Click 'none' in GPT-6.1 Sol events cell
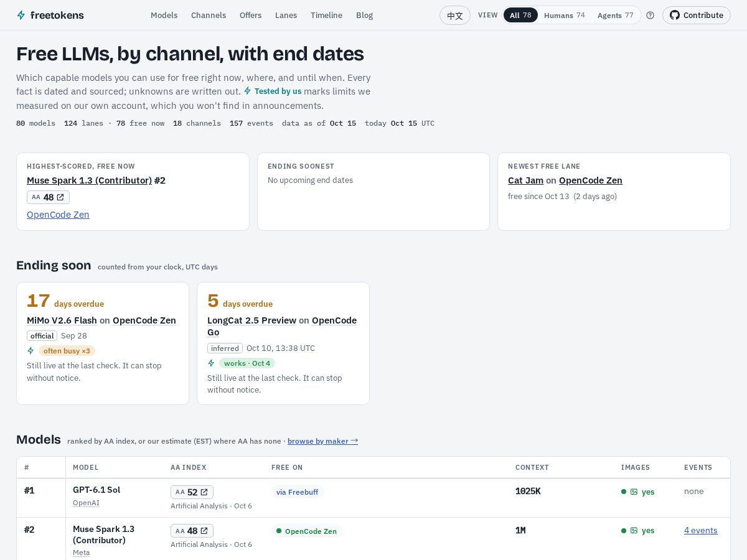The width and height of the screenshot is (747, 560). [x=693, y=492]
